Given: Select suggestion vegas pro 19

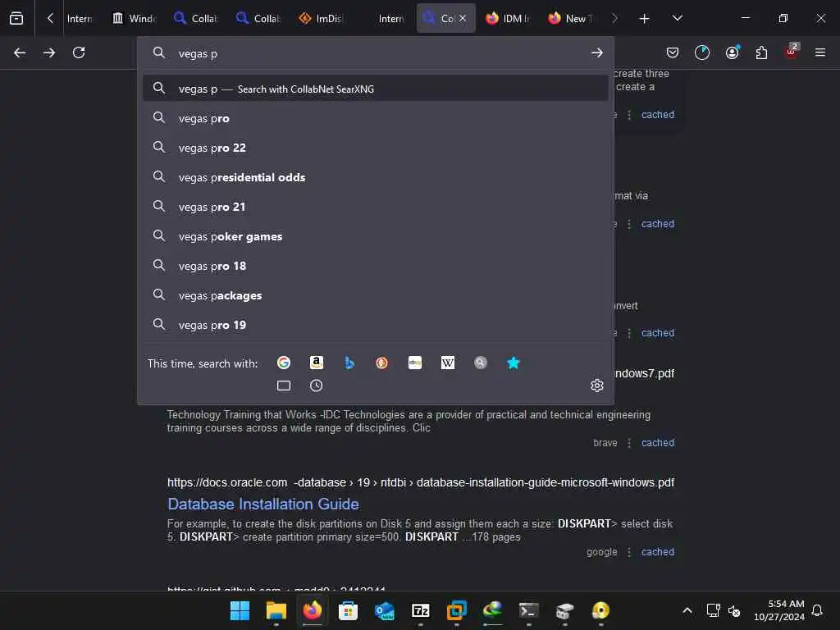Looking at the screenshot, I should coord(375,325).
